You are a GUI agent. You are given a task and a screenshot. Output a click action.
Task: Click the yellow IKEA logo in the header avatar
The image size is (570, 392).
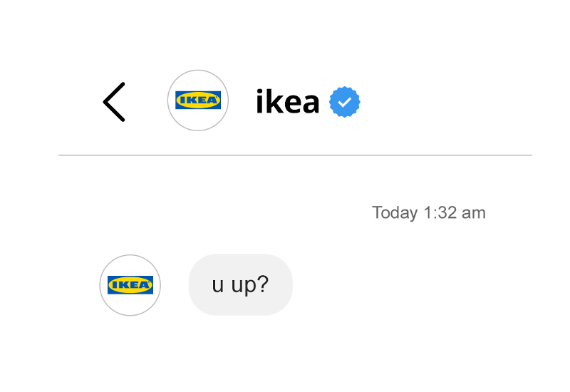198,100
